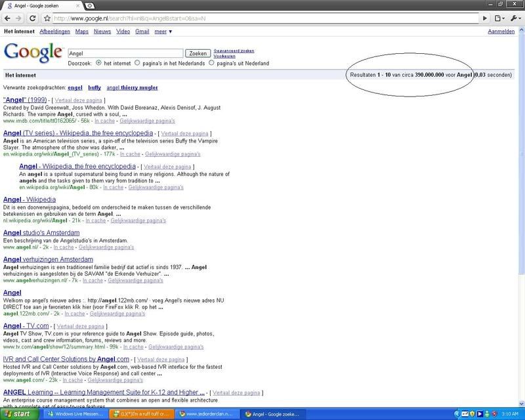The height and width of the screenshot is (420, 525).
Task: Switch to Windows Live Messenger in the taskbar
Action: 75,414
